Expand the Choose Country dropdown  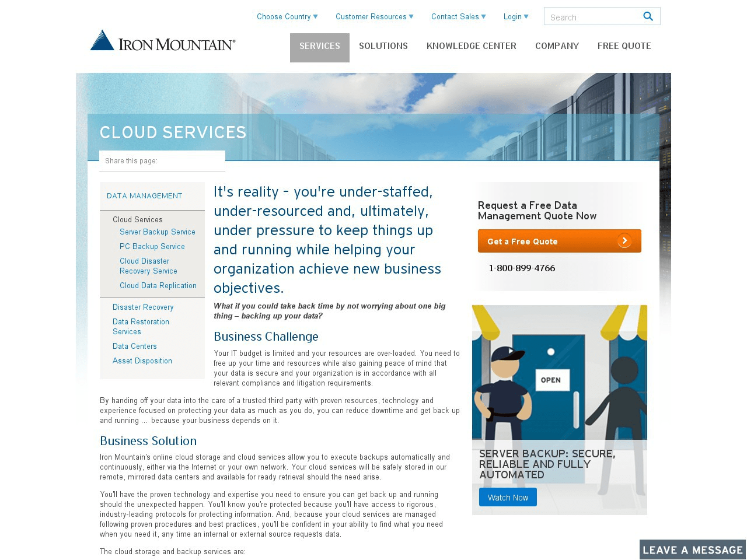tap(287, 16)
